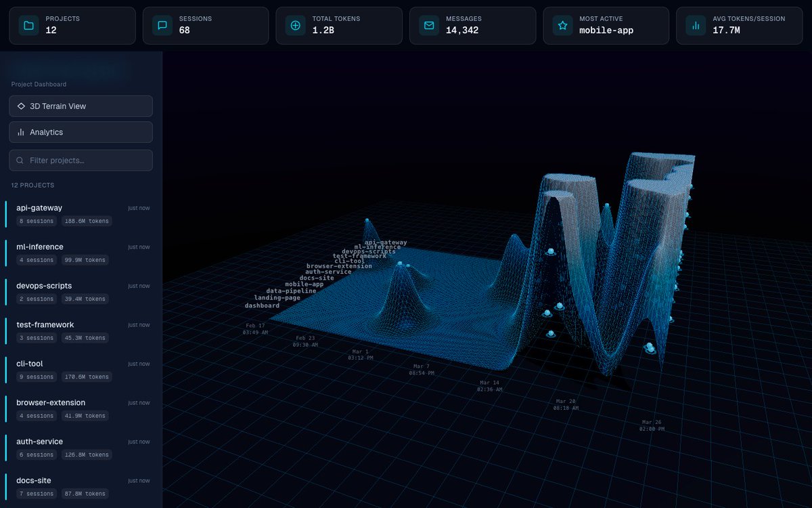This screenshot has width=812, height=508.
Task: Click the Mar 14 date axis label
Action: tap(489, 386)
